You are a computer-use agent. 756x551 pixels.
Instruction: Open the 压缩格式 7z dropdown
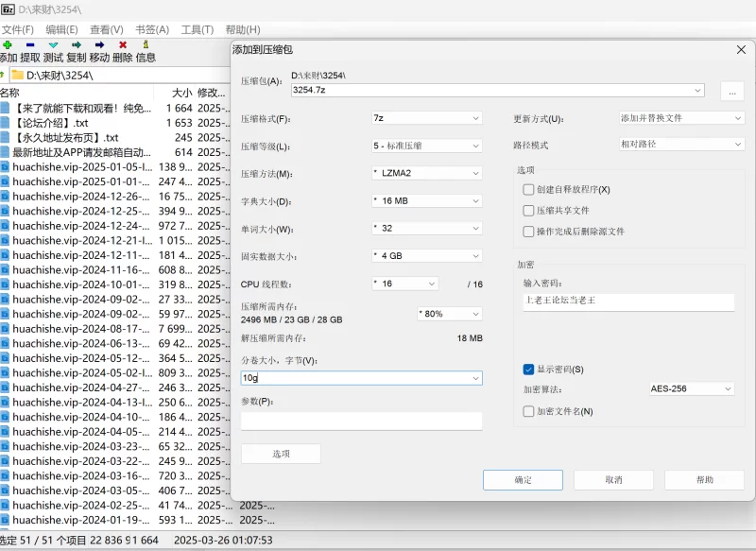(x=427, y=119)
